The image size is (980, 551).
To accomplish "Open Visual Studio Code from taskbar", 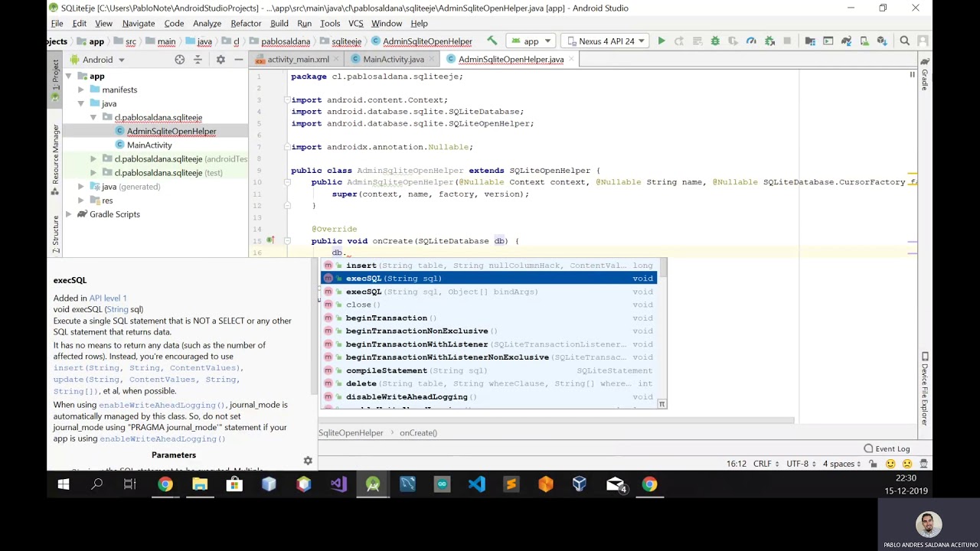I will coord(476,484).
